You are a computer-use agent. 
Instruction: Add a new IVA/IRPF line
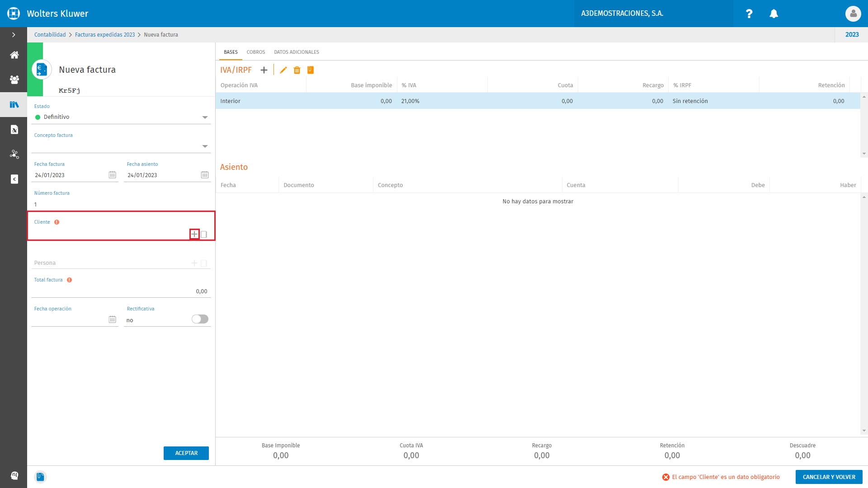pos(264,70)
